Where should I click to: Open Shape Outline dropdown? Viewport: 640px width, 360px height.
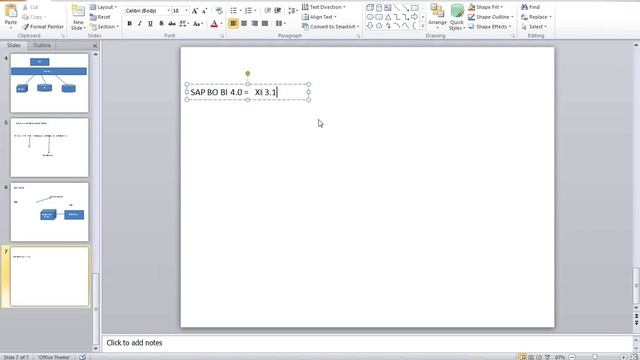click(491, 17)
